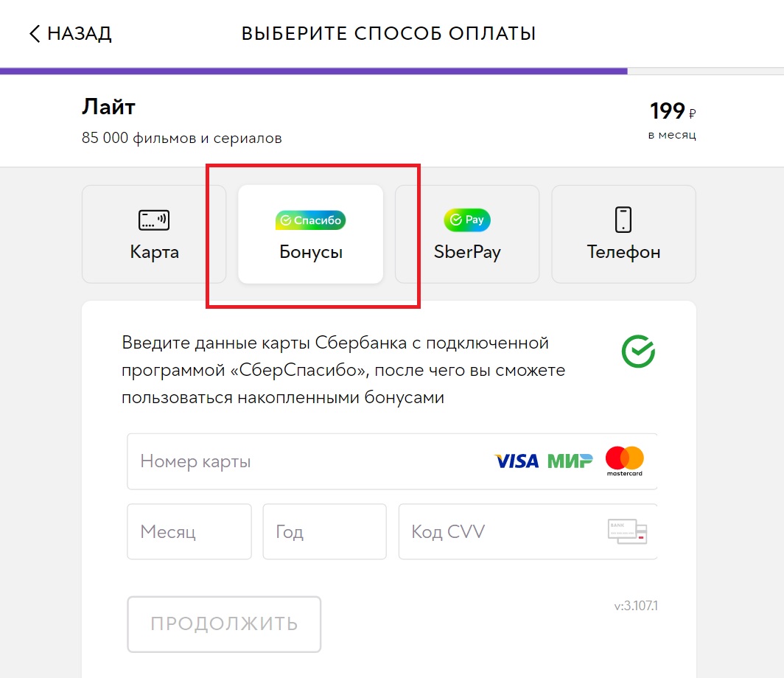Viewport: 784px width, 678px height.
Task: Go back via the НАЗАД link
Action: point(79,33)
